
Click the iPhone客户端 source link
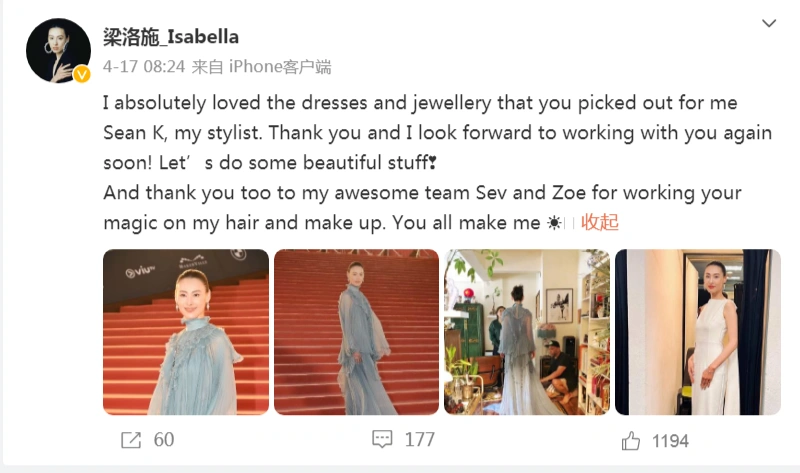[x=280, y=66]
